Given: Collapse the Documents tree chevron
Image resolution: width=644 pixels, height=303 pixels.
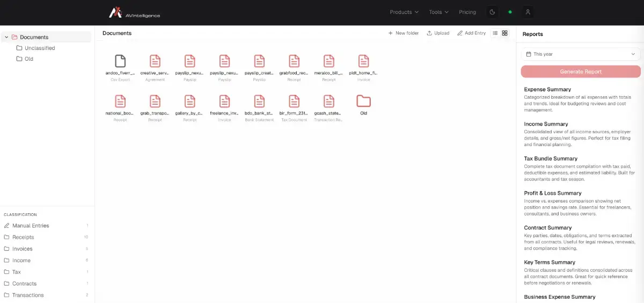Looking at the screenshot, I should pyautogui.click(x=6, y=37).
